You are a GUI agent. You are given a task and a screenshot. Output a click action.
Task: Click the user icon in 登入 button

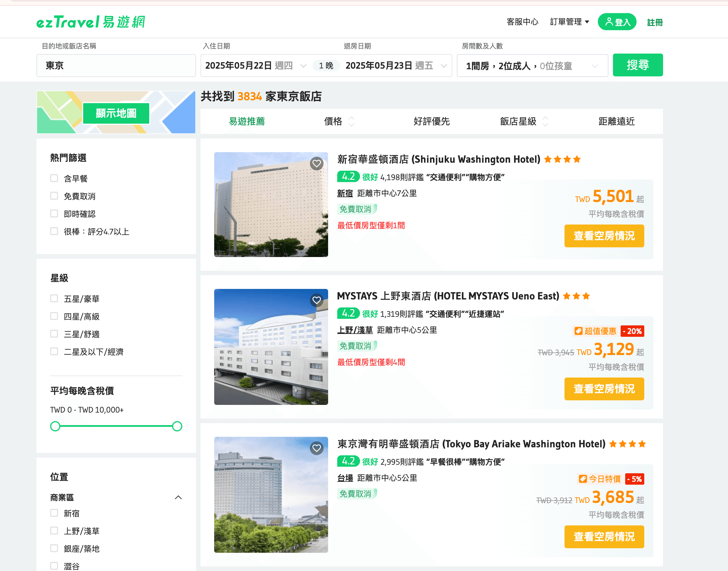click(x=609, y=22)
